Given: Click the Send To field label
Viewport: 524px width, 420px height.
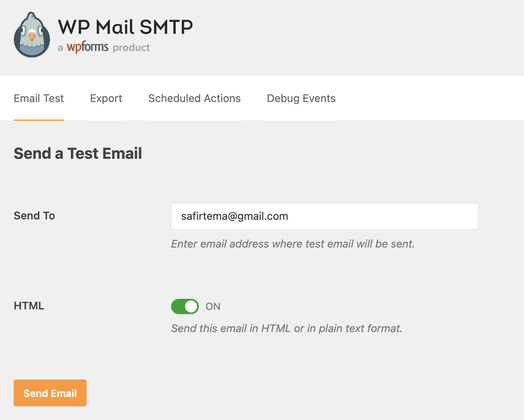Looking at the screenshot, I should [35, 216].
